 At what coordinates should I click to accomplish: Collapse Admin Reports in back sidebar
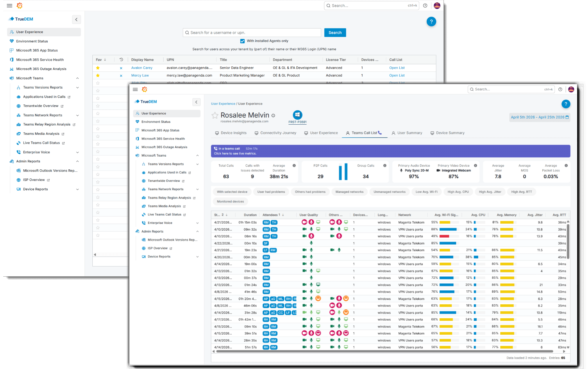pyautogui.click(x=78, y=162)
